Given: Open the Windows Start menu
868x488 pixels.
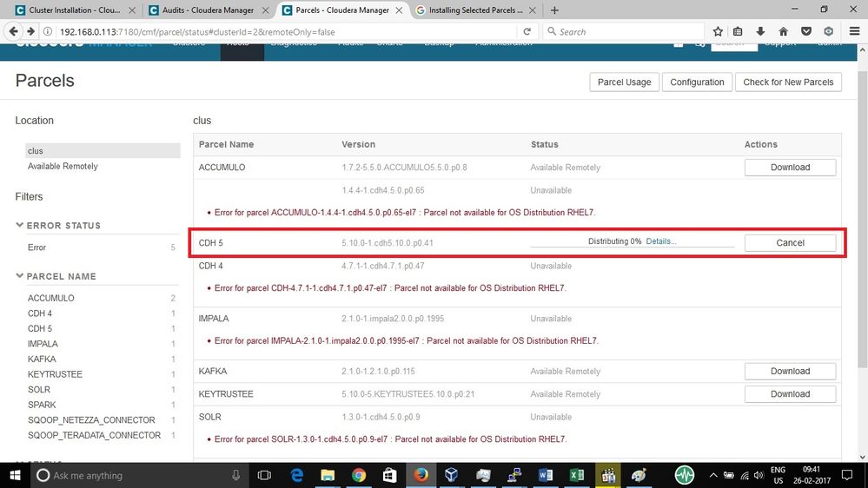Looking at the screenshot, I should (15, 475).
